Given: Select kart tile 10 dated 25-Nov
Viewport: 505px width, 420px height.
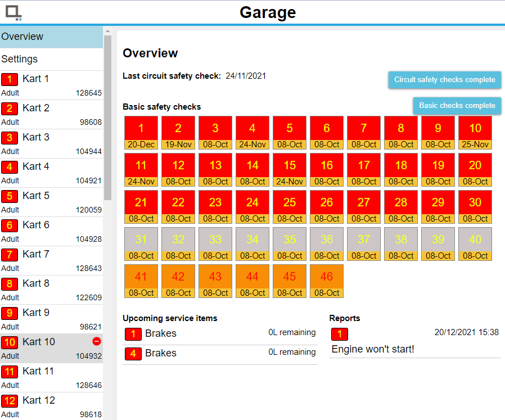Looking at the screenshot, I should pos(475,133).
